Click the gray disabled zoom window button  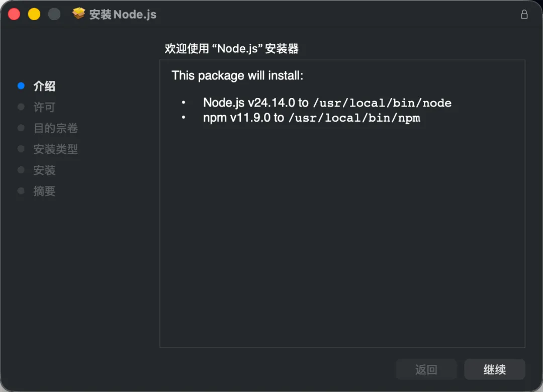coord(54,14)
